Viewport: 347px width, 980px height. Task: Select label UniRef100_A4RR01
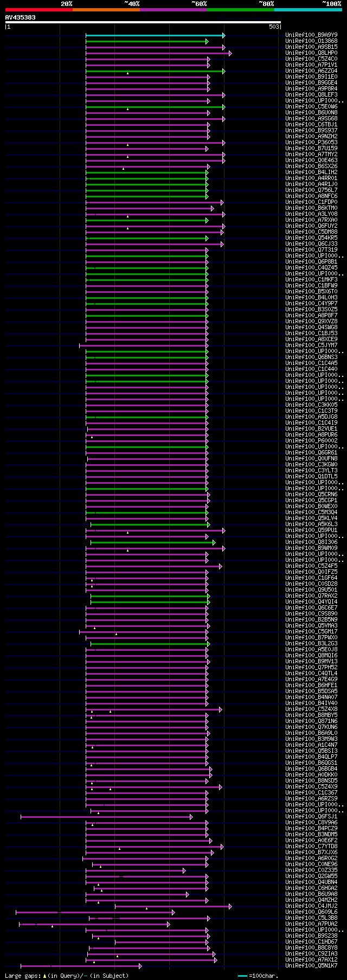311,178
